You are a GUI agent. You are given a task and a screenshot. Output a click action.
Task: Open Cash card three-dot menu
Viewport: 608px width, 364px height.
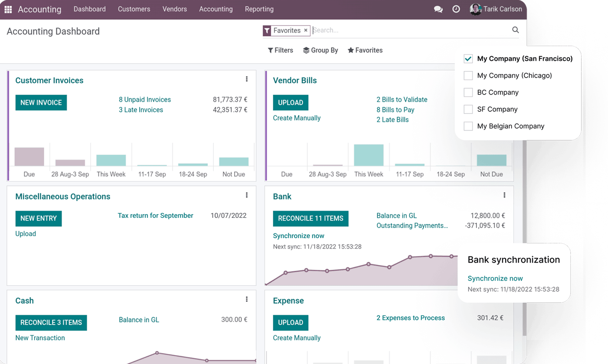[247, 299]
